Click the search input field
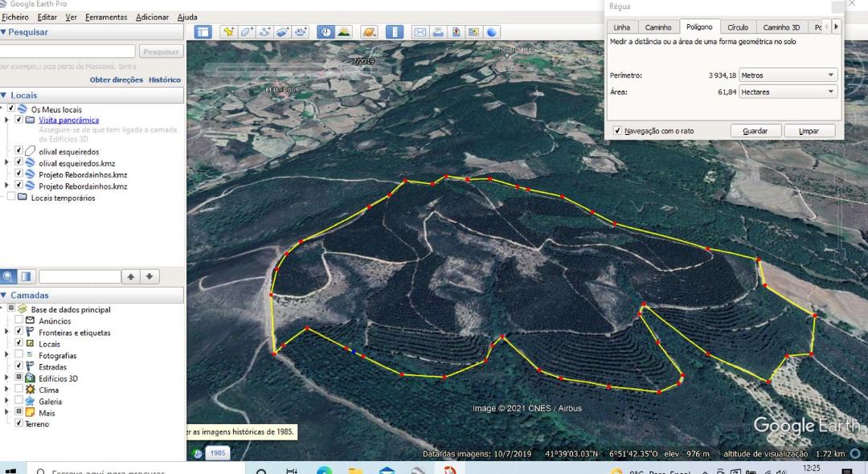Viewport: 868px width, 474px height. [x=67, y=51]
